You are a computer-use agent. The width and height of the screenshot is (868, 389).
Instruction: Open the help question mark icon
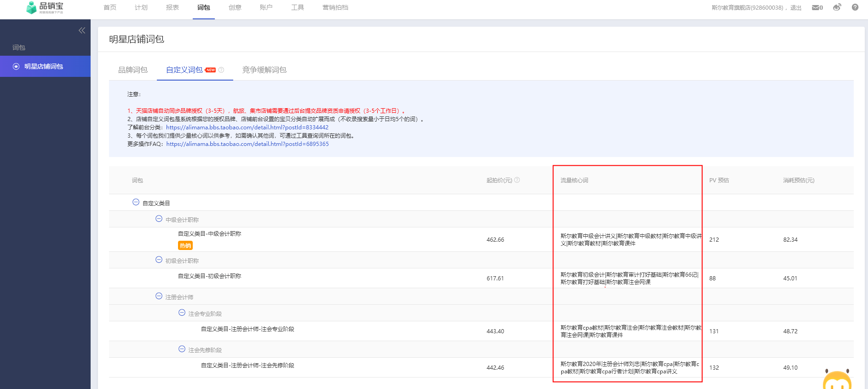click(855, 7)
